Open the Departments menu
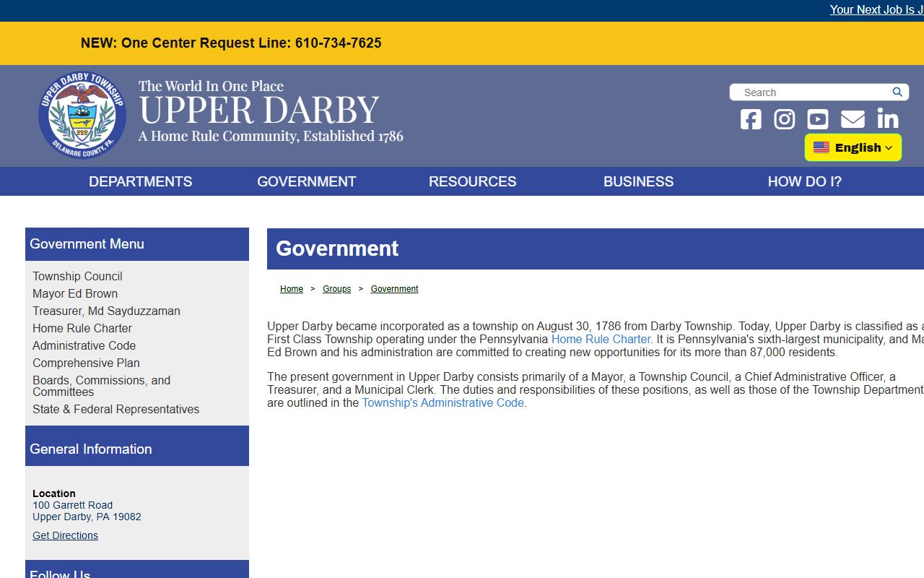The image size is (924, 578). coord(141,181)
